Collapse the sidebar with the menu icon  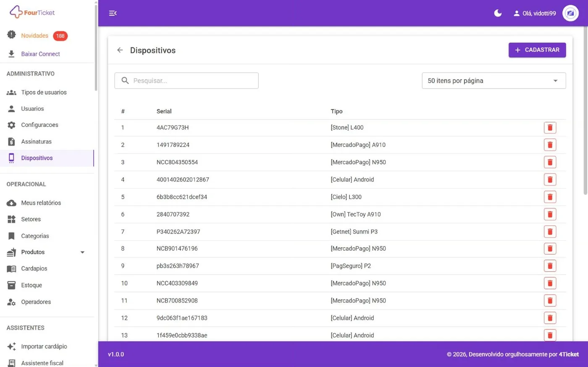(113, 13)
